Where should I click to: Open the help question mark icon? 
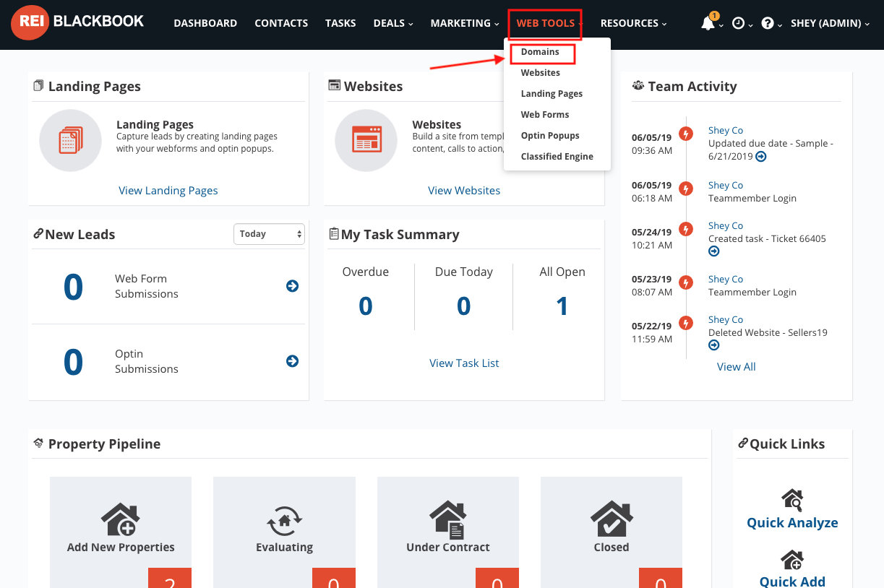[767, 23]
